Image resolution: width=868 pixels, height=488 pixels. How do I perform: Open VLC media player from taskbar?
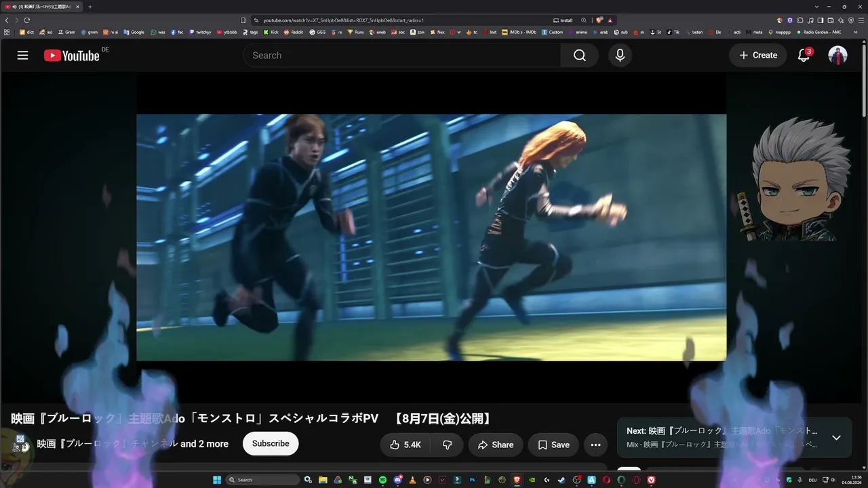coord(412,480)
